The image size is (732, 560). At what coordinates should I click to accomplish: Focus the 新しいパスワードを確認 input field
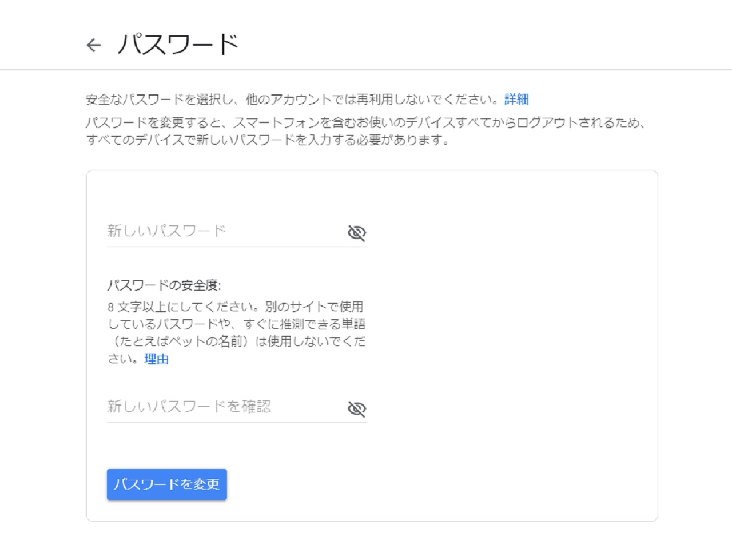pyautogui.click(x=223, y=407)
